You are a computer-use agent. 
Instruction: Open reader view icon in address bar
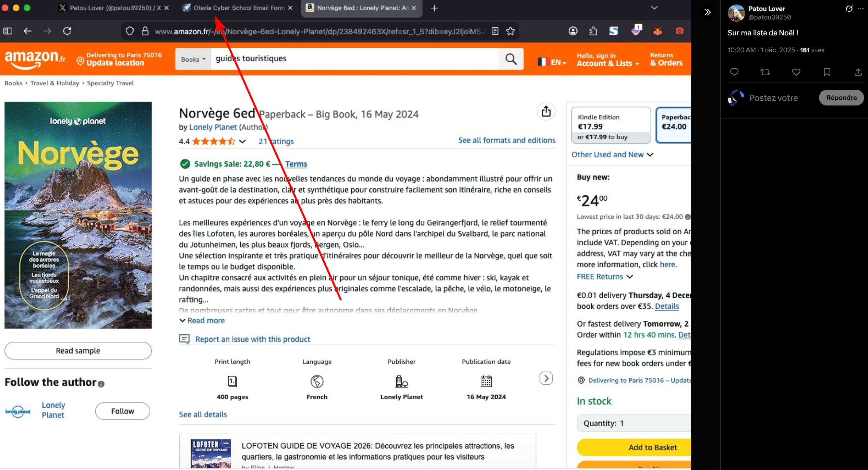coord(495,31)
